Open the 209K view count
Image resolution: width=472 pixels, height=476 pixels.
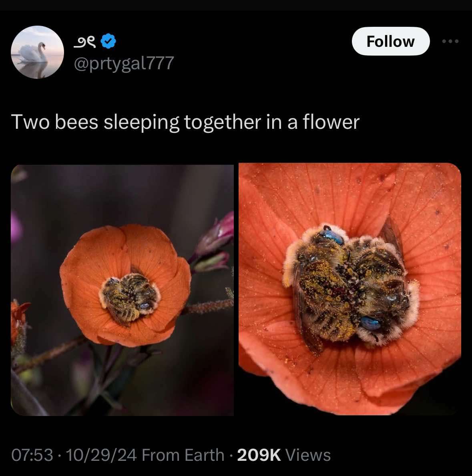click(x=259, y=455)
